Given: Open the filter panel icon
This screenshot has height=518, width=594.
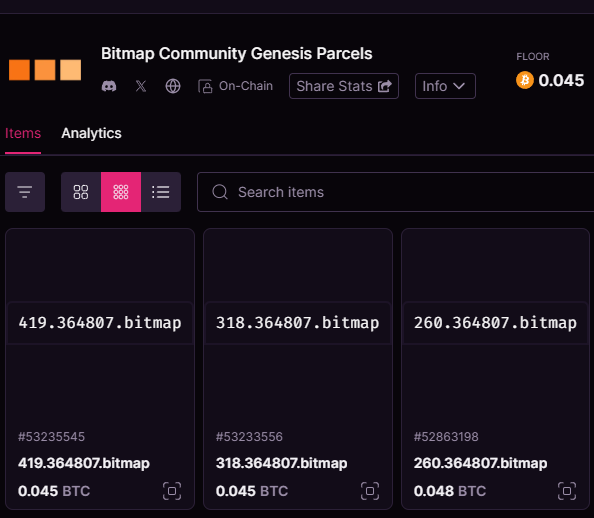Looking at the screenshot, I should point(25,192).
